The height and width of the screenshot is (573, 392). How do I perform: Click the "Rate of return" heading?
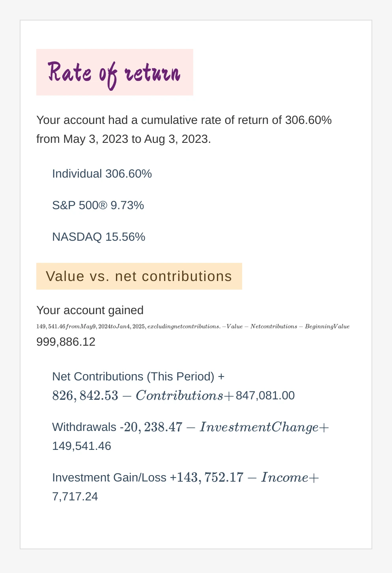coord(114,73)
